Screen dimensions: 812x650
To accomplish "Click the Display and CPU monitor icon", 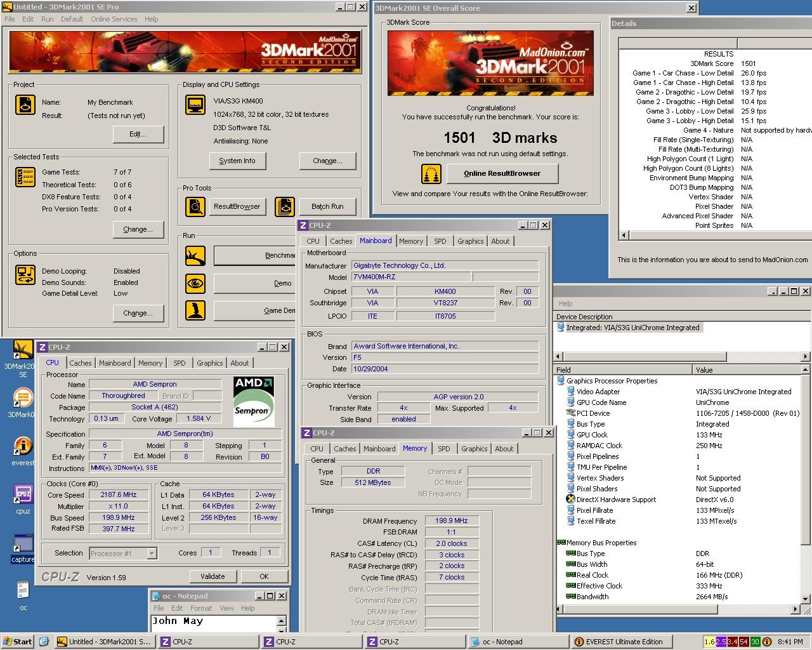I will [195, 105].
